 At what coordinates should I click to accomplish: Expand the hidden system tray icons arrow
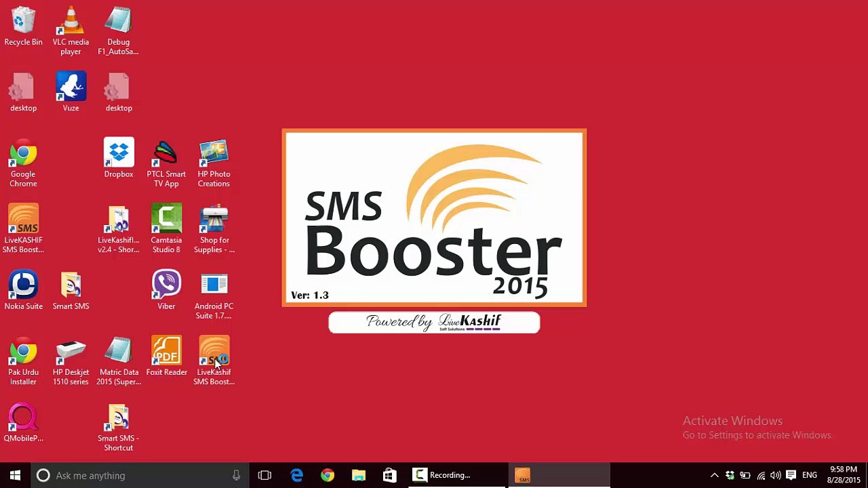pos(714,475)
